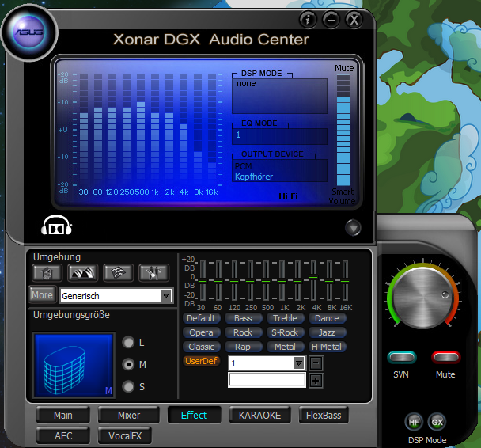Image resolution: width=481 pixels, height=448 pixels.
Task: Adjust the 1K equalizer slider
Action: (282, 280)
